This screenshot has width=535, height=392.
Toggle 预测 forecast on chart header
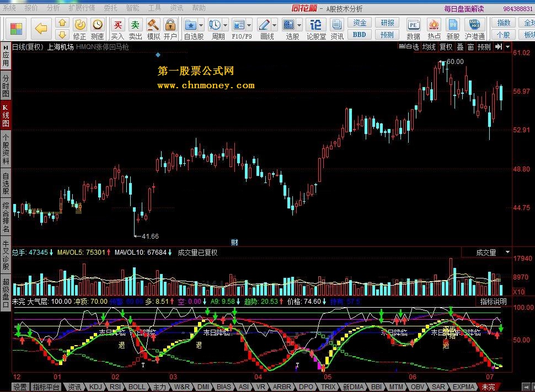pyautogui.click(x=484, y=47)
